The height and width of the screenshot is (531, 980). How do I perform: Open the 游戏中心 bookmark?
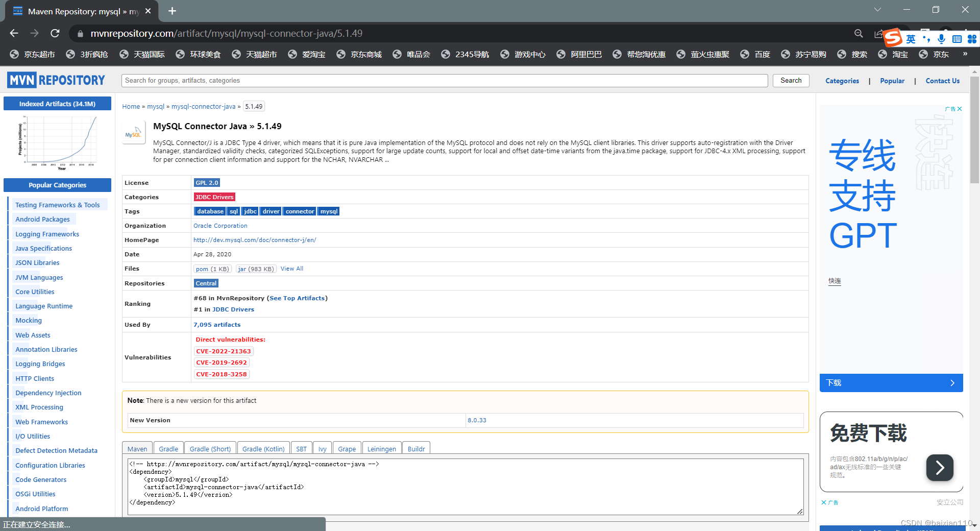coord(523,54)
